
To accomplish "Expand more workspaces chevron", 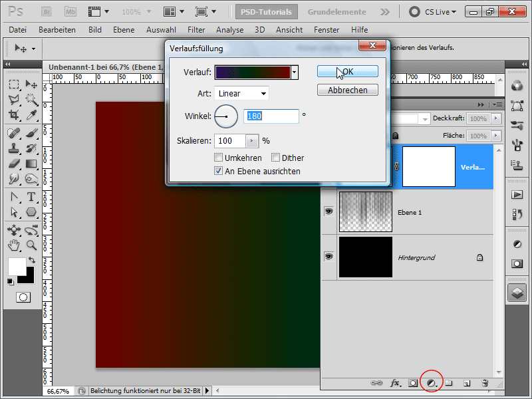I will (x=385, y=12).
